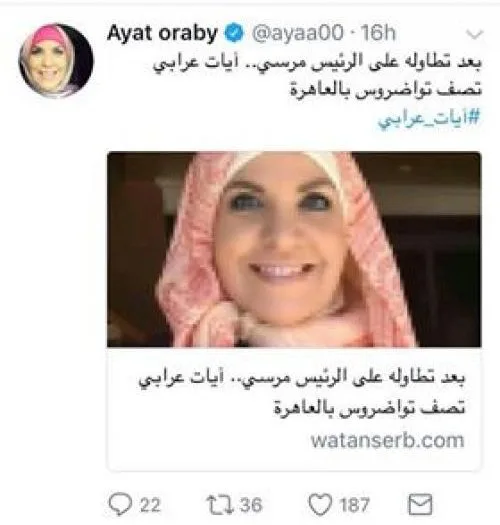Screen dimensions: 500x525
Task: Select the tweet's first Arabic text line
Action: point(317,64)
